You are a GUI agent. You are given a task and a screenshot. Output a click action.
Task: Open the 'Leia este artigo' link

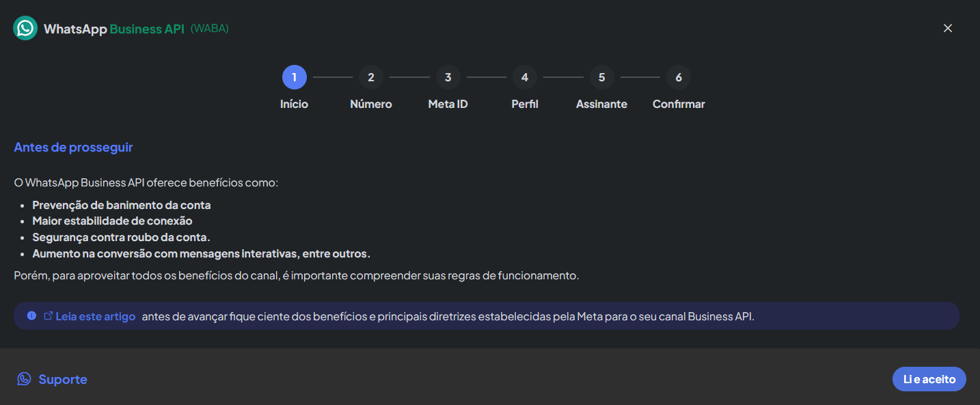point(96,317)
